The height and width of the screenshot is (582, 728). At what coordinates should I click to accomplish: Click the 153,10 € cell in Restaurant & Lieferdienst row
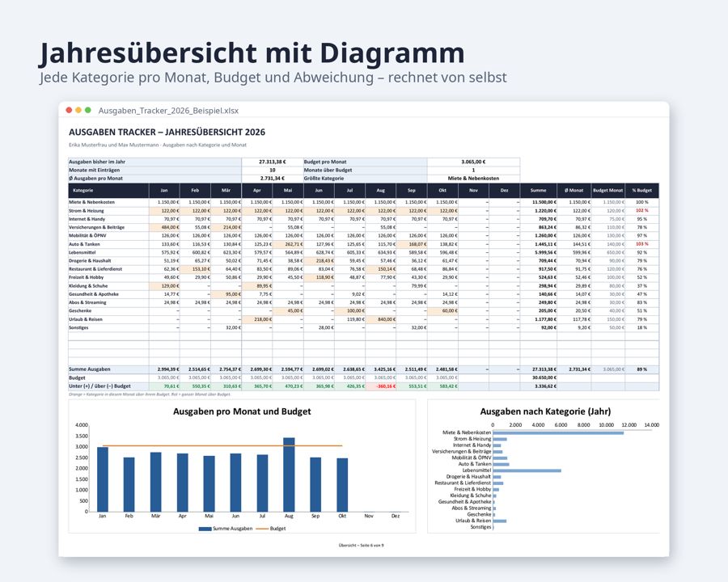(x=195, y=269)
